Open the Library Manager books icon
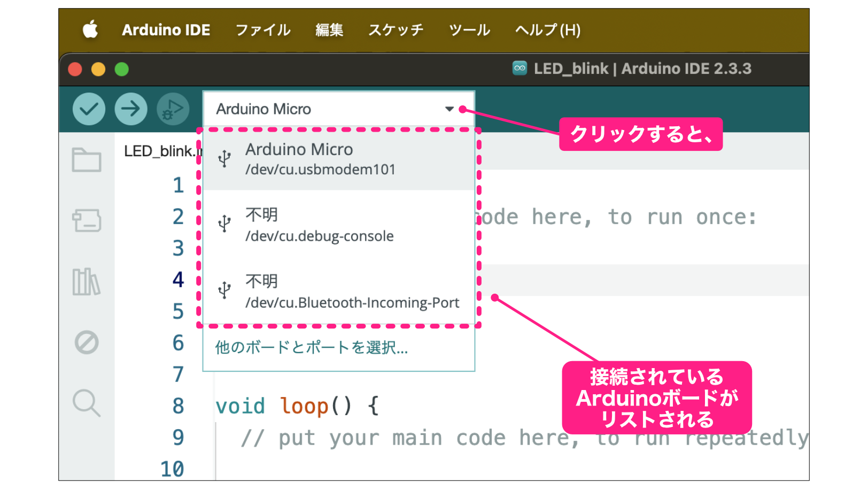Screen dimensions: 868x489 point(87,281)
